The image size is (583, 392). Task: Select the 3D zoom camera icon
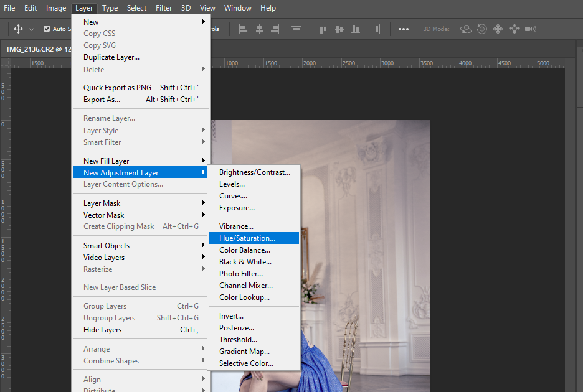531,29
